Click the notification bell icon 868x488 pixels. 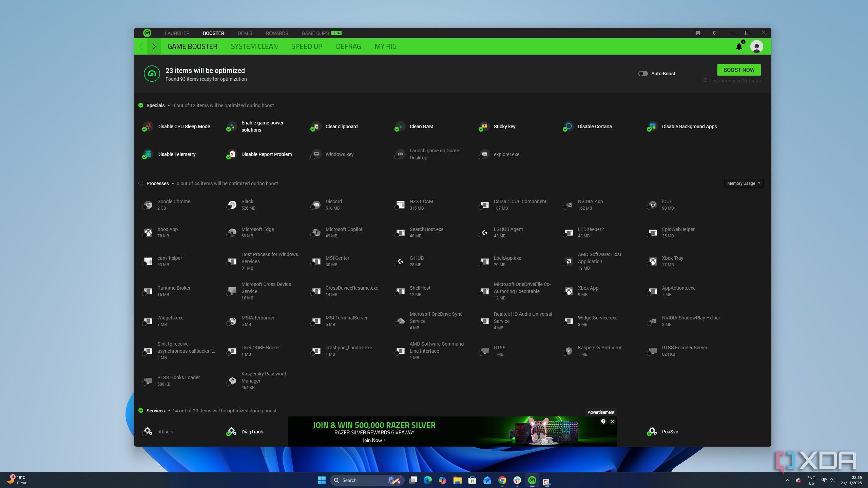(x=739, y=46)
